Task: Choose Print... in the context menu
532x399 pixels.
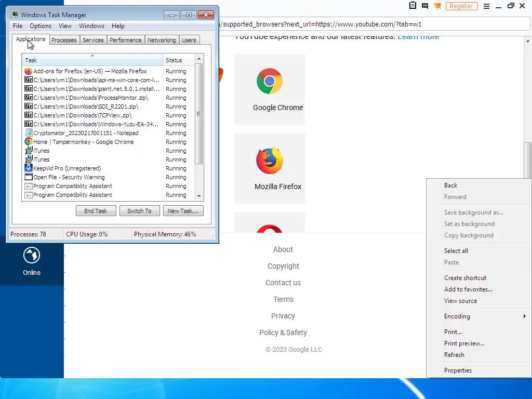Action: (x=453, y=332)
